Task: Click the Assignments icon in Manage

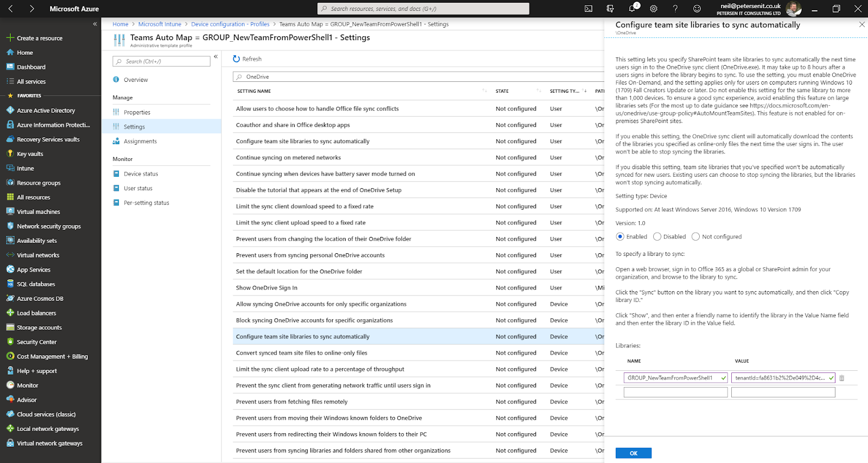Action: point(116,141)
